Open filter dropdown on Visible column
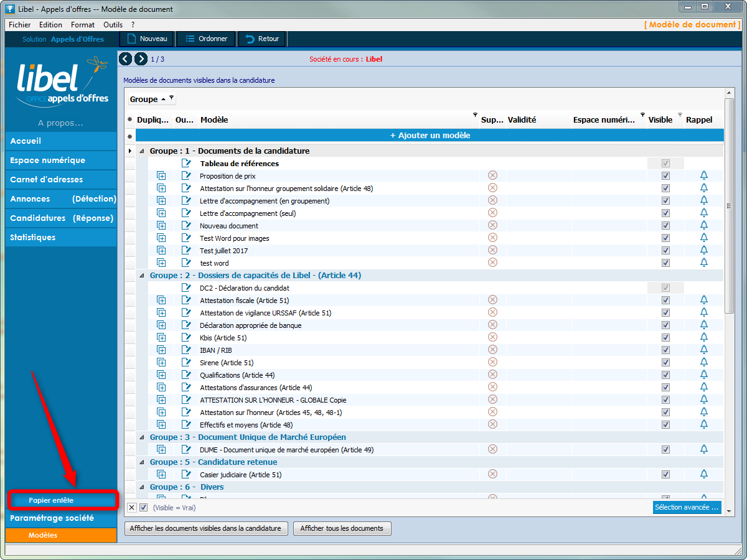The image size is (747, 560). pyautogui.click(x=680, y=114)
